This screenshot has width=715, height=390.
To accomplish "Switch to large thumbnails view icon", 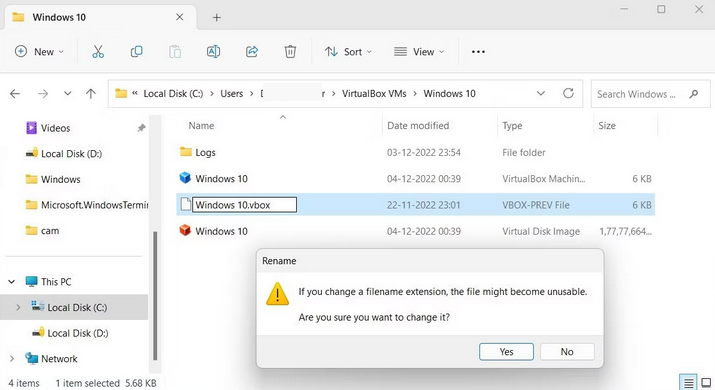I will click(706, 382).
